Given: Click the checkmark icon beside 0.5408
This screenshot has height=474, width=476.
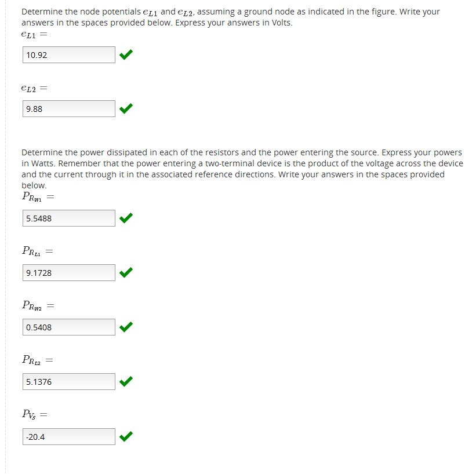Looking at the screenshot, I should coord(126,327).
